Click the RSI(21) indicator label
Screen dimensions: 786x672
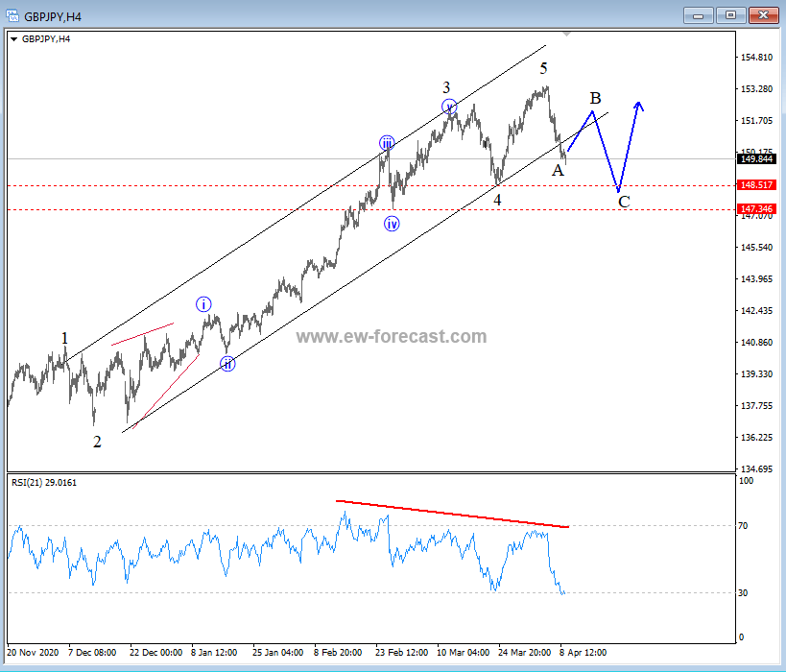(43, 482)
